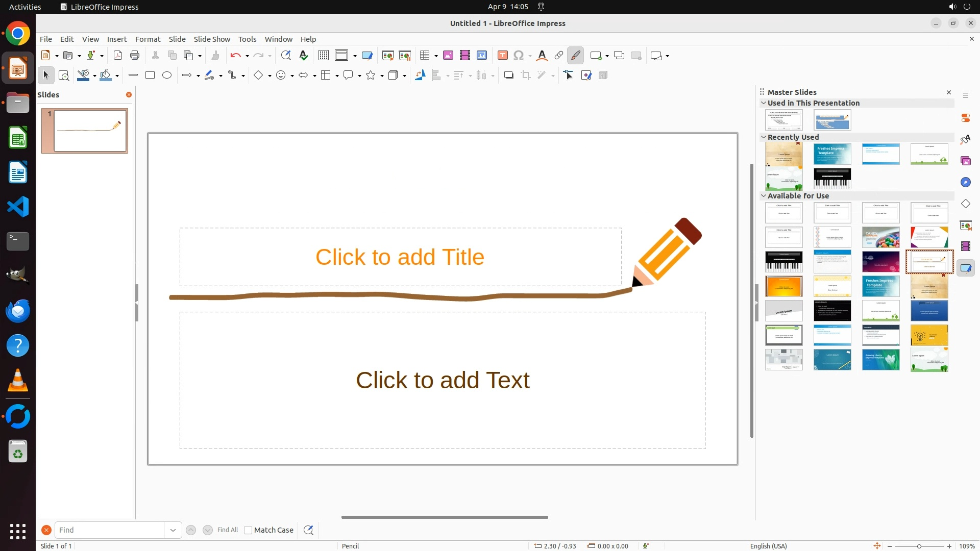Select the Rectangle drawing tool

[150, 76]
